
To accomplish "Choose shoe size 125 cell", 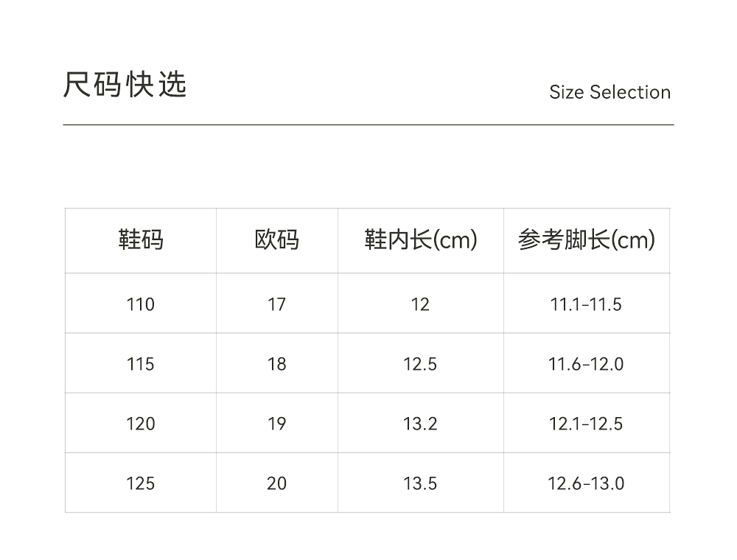I will (x=141, y=483).
